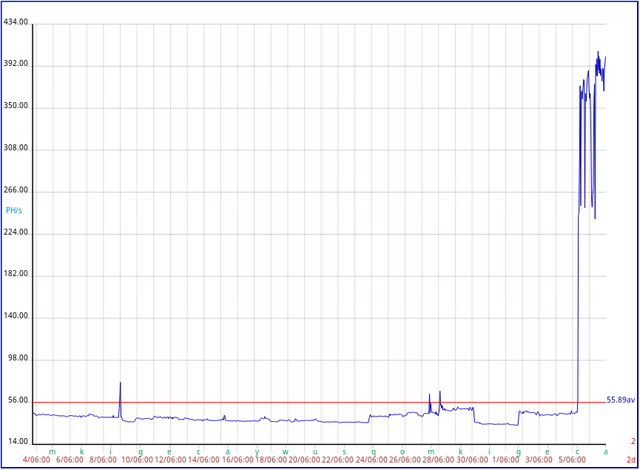Click the 392.00 y-axis label
This screenshot has height=470, width=640.
(x=16, y=64)
